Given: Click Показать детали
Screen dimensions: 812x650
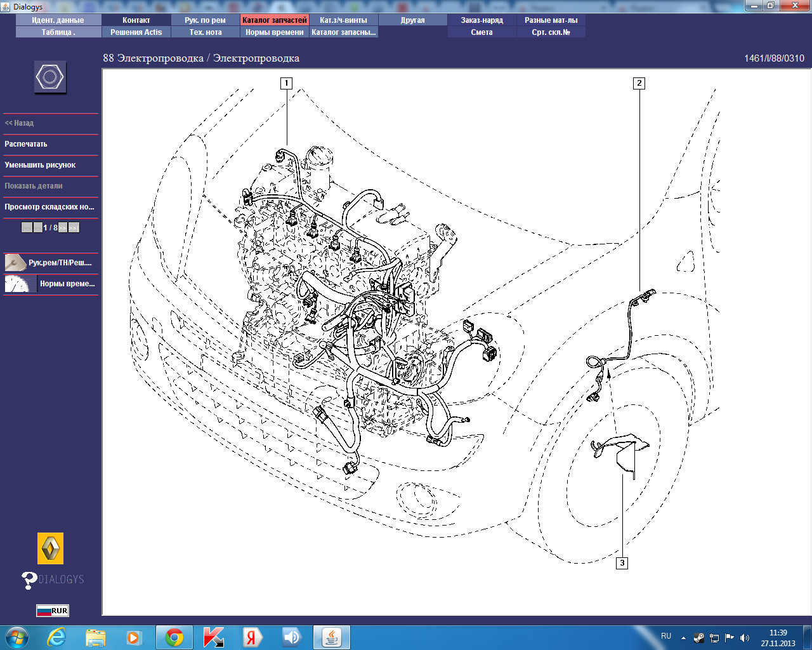Looking at the screenshot, I should coord(34,186).
